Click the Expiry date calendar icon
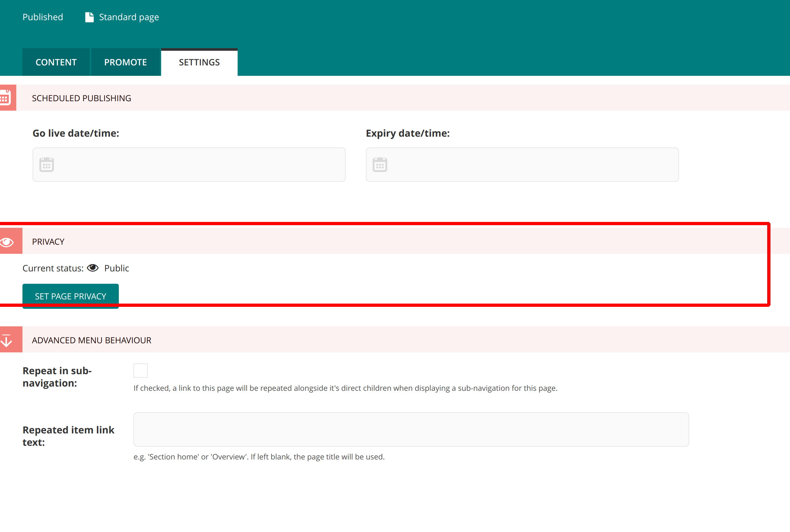 coord(380,164)
